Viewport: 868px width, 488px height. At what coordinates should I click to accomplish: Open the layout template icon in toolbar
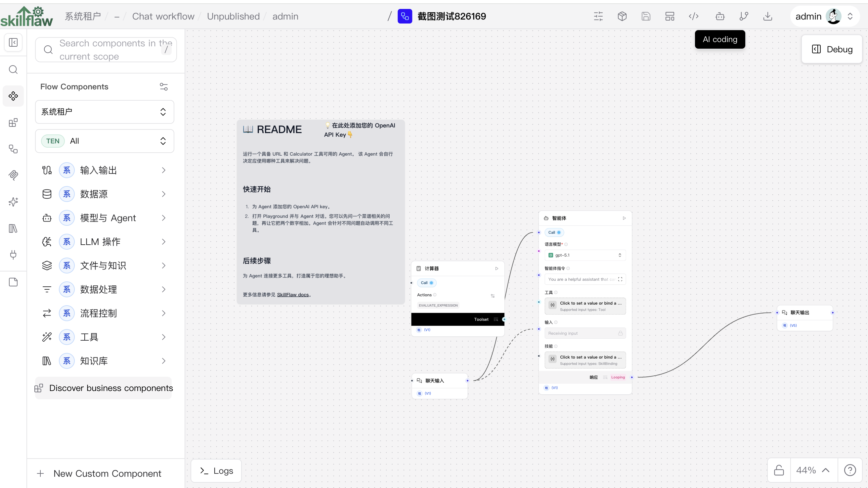[x=670, y=16]
